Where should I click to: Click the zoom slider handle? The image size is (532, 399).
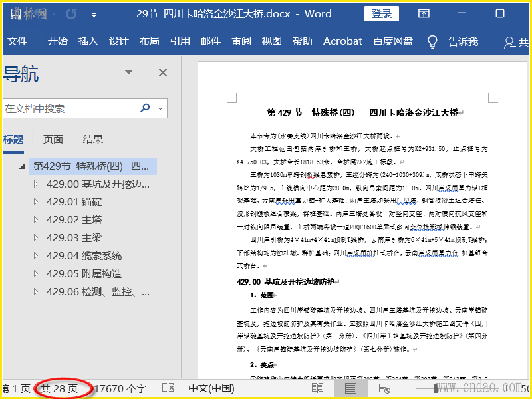pos(436,388)
